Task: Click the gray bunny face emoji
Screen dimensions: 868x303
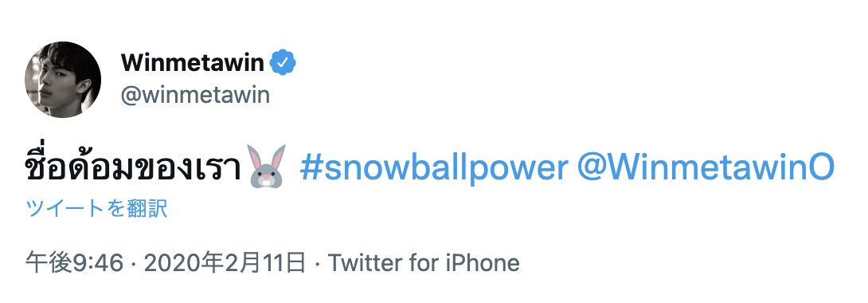Action: [267, 166]
